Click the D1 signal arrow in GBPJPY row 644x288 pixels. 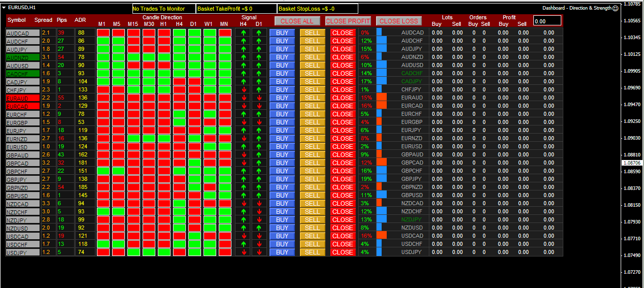259,179
